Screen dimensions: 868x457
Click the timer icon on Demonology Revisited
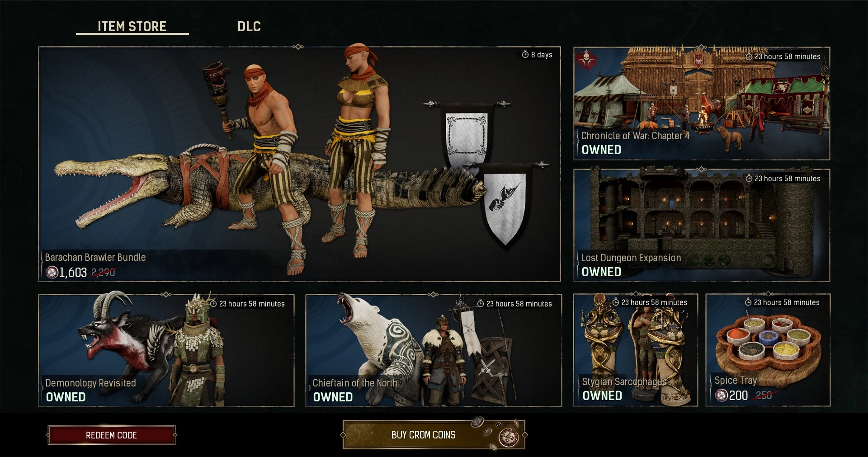[x=213, y=304]
